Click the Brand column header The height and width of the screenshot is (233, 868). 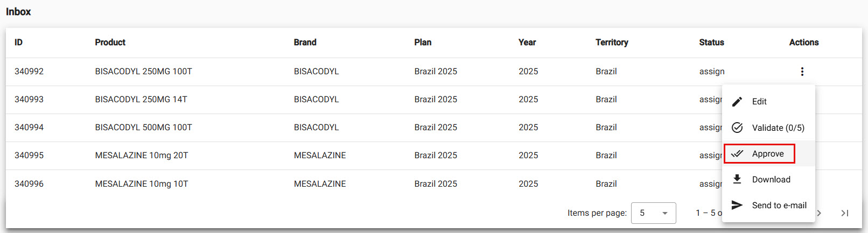click(x=305, y=43)
